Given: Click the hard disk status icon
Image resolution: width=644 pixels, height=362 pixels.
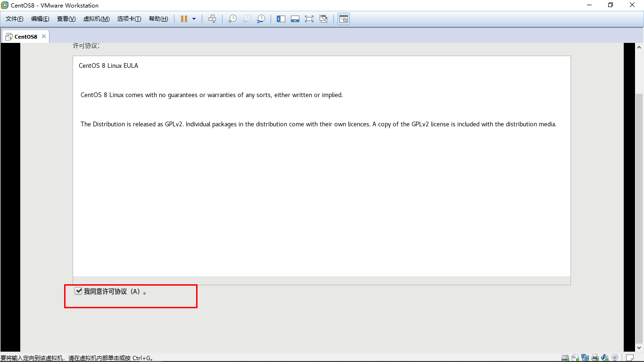Looking at the screenshot, I should point(565,358).
